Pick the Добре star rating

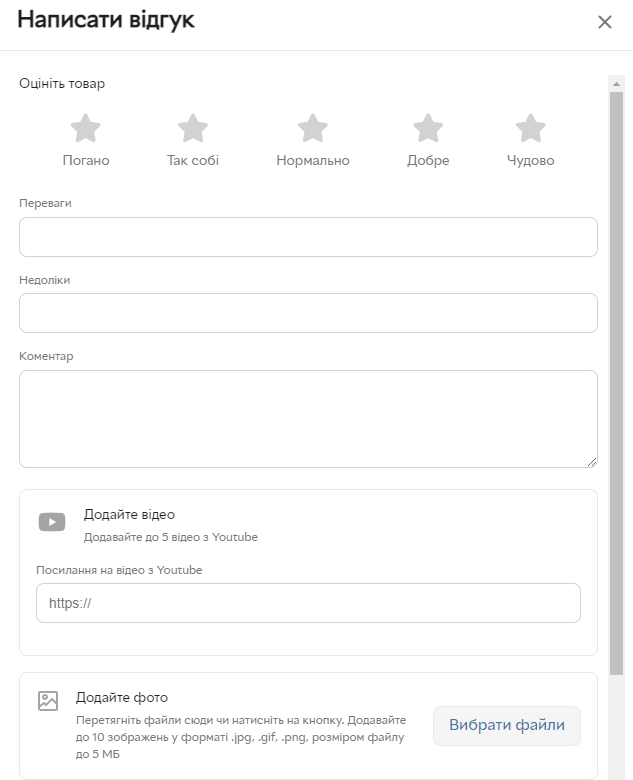tap(428, 129)
